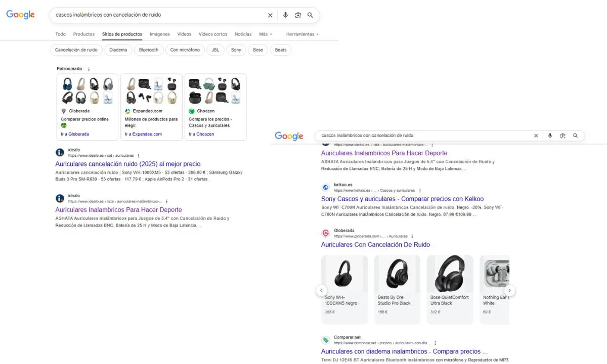Open Auriculares cancelación ruido (2025) idealo link
This screenshot has width=607, height=364.
(128, 164)
